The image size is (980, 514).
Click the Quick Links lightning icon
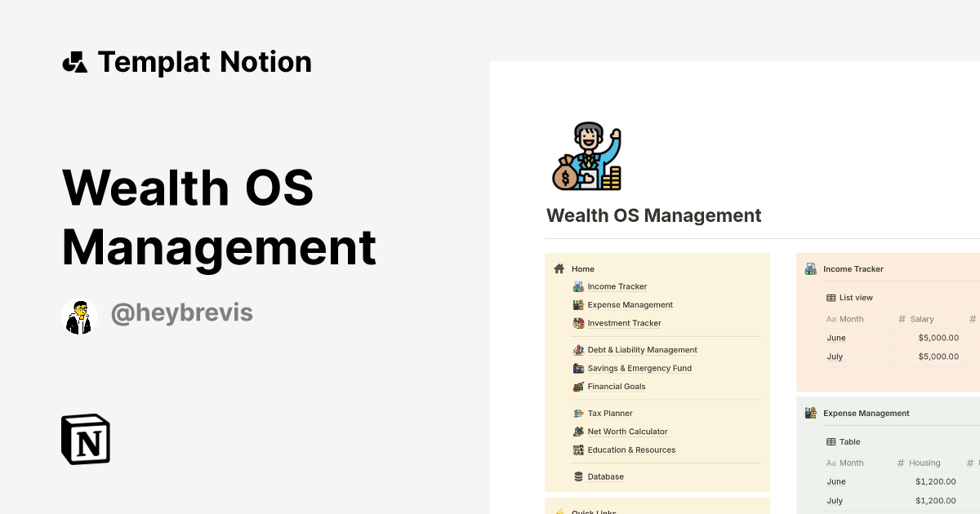point(560,512)
